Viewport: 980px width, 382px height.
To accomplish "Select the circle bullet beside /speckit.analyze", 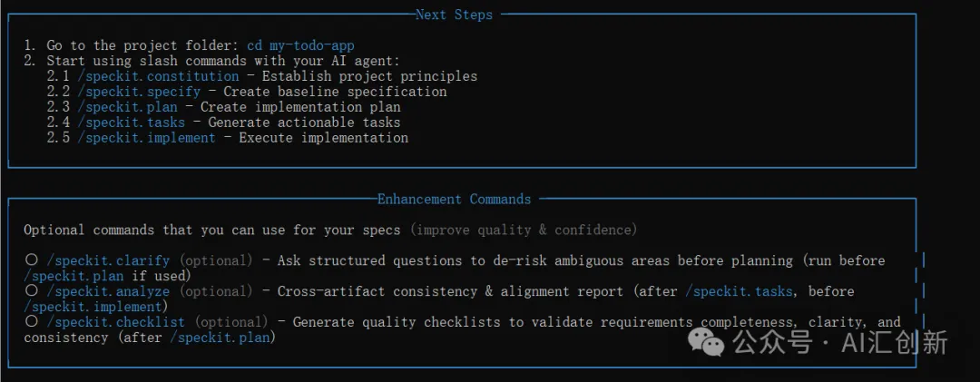I will 32,291.
